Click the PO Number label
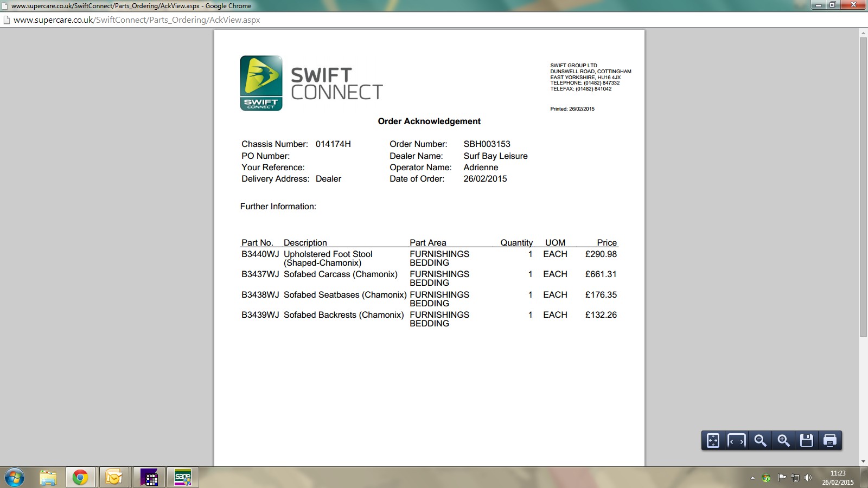This screenshot has height=488, width=868. tap(265, 156)
